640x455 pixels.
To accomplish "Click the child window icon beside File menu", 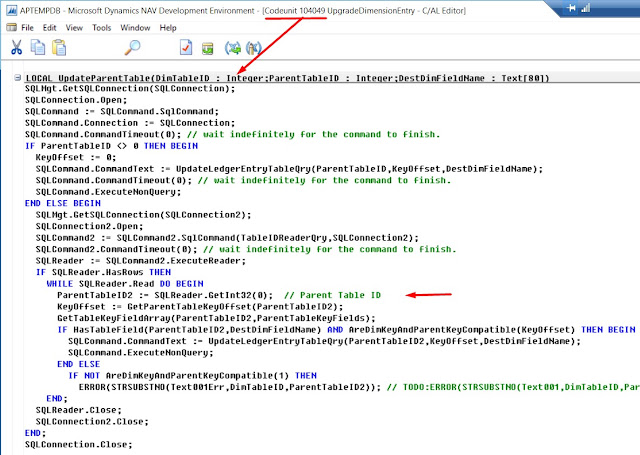I will point(11,27).
